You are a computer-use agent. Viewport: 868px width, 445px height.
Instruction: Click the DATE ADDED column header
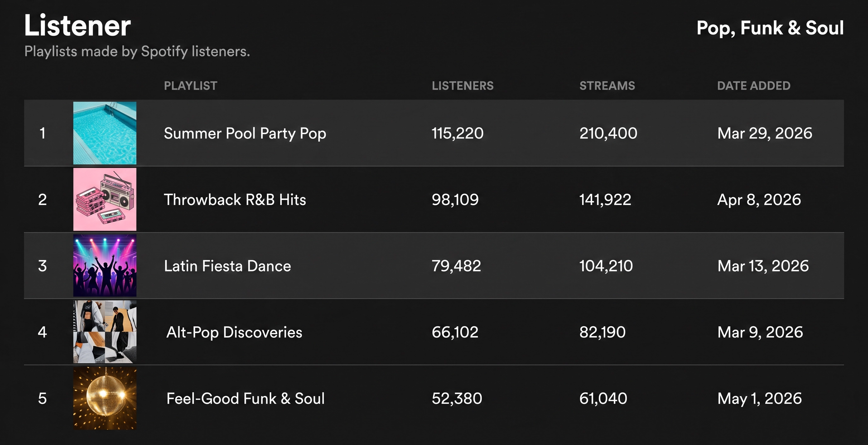point(754,86)
